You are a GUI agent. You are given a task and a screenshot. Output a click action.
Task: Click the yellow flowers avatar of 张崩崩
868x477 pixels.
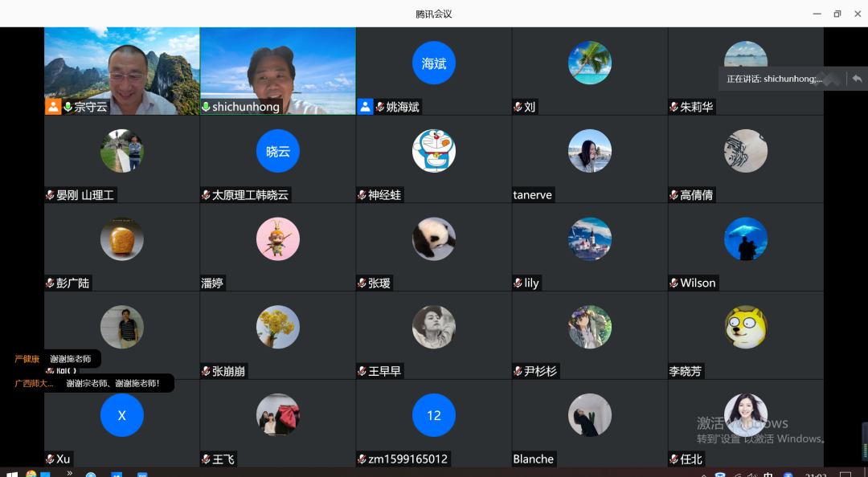[x=278, y=327]
